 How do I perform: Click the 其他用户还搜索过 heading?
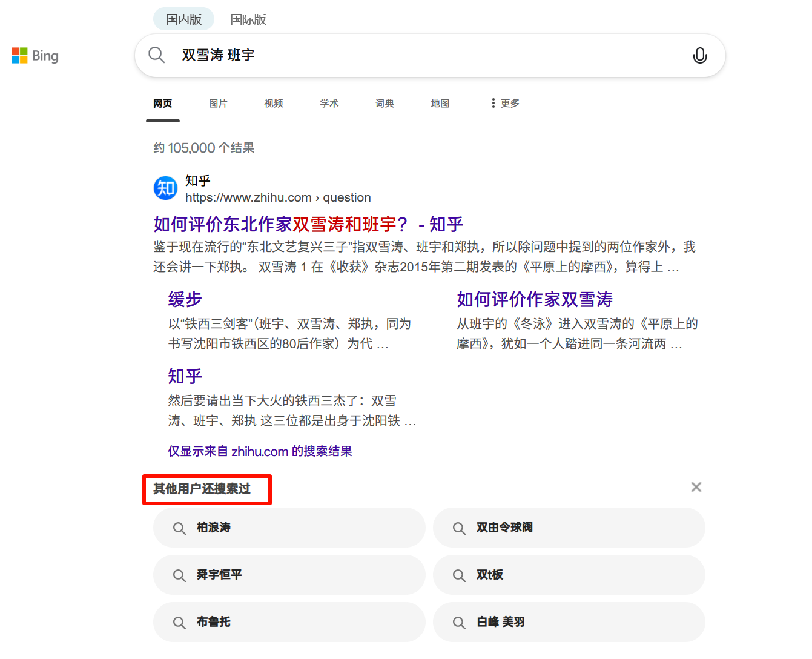(202, 489)
